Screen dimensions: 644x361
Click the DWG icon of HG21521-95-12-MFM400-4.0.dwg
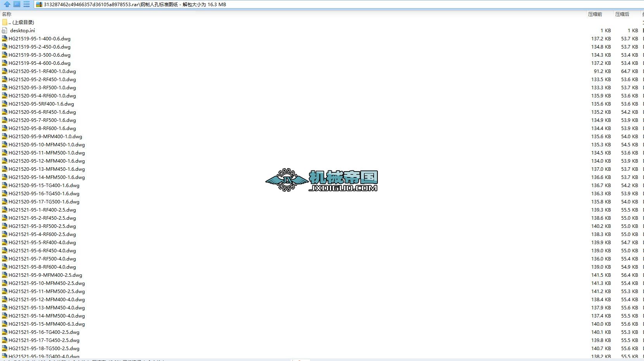5,299
